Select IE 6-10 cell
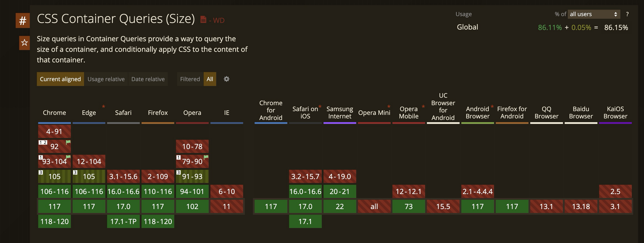The height and width of the screenshot is (243, 644). tap(227, 192)
